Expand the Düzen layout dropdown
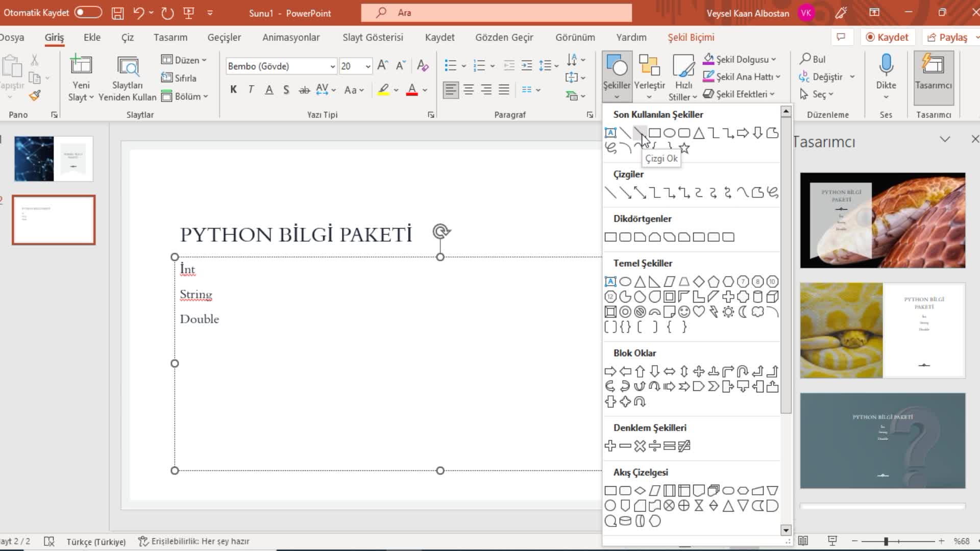 (x=184, y=60)
